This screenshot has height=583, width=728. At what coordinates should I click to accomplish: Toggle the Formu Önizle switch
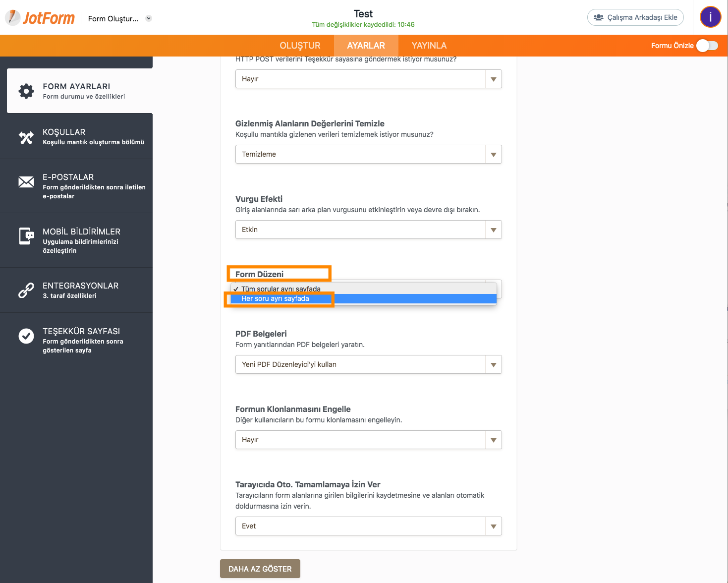pos(707,46)
